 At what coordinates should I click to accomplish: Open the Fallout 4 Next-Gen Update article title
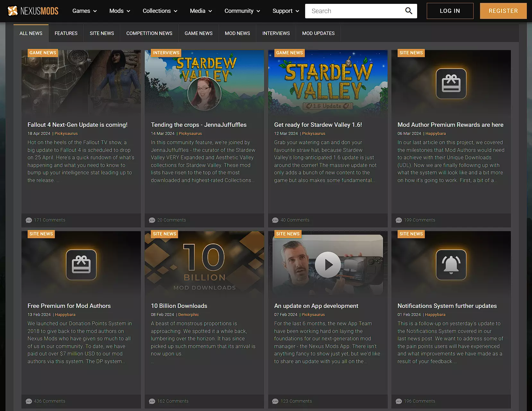point(77,125)
